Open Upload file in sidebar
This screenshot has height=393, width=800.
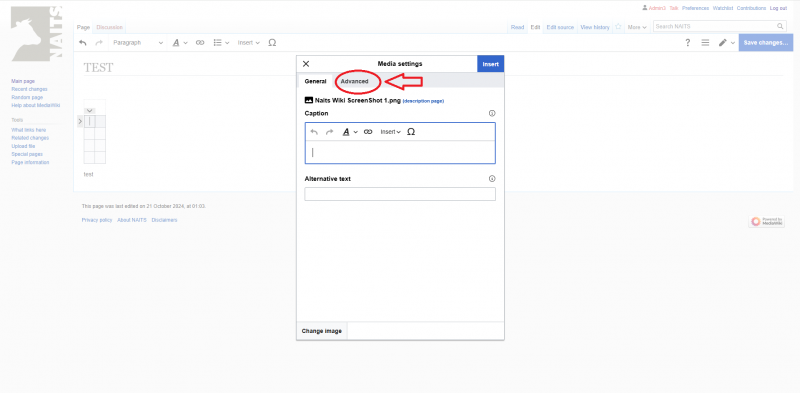23,146
